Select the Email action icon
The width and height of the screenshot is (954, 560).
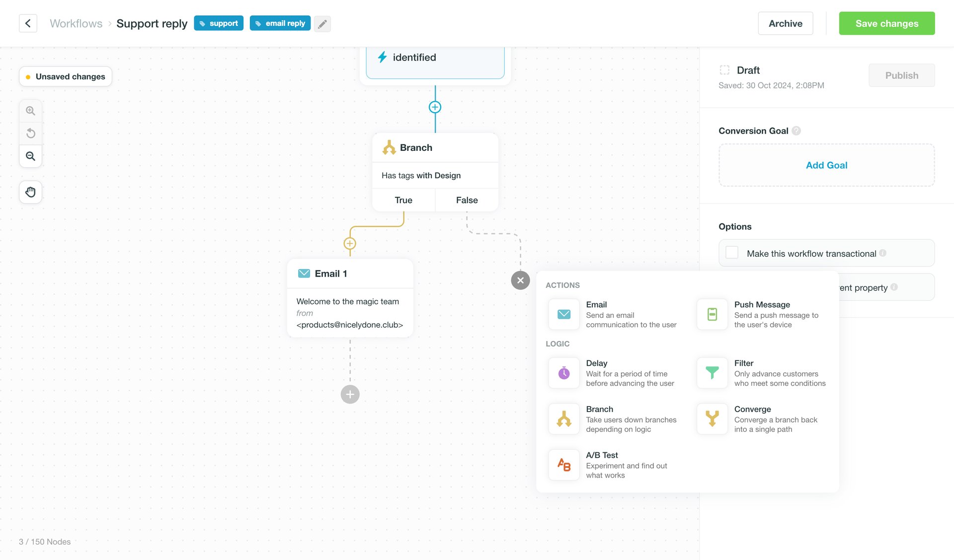click(x=563, y=314)
